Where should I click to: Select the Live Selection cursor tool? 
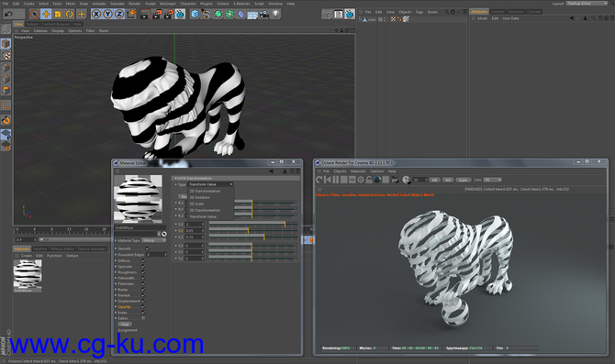[x=35, y=14]
